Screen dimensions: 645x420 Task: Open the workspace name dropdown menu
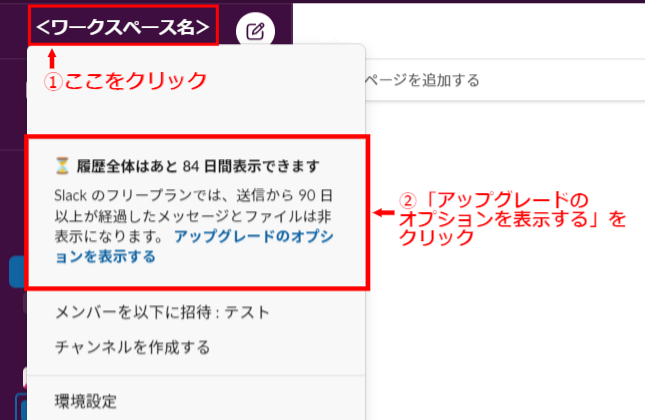[x=123, y=27]
